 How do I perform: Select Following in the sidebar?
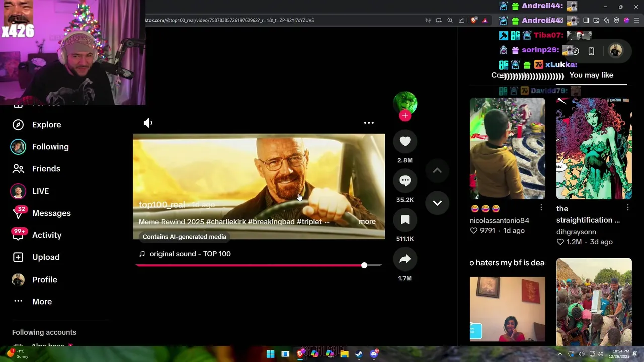(x=50, y=147)
